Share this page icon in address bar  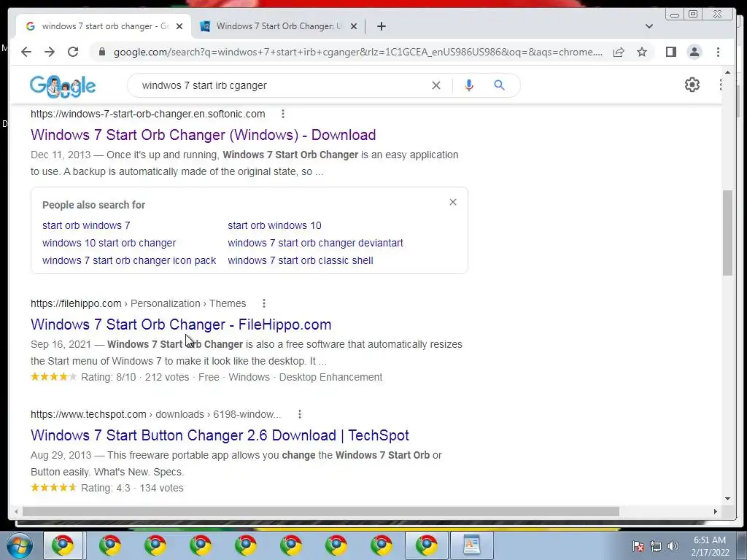coord(619,52)
